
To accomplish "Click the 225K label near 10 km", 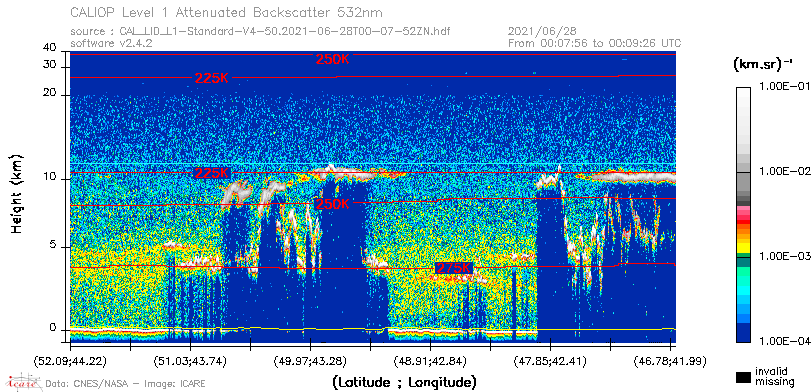I will coord(212,173).
